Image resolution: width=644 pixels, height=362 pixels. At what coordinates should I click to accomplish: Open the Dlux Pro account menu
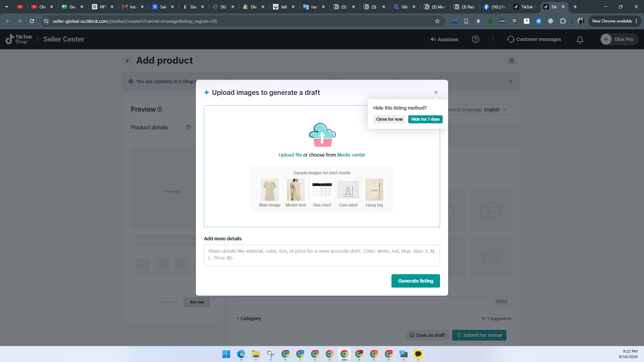(x=619, y=39)
